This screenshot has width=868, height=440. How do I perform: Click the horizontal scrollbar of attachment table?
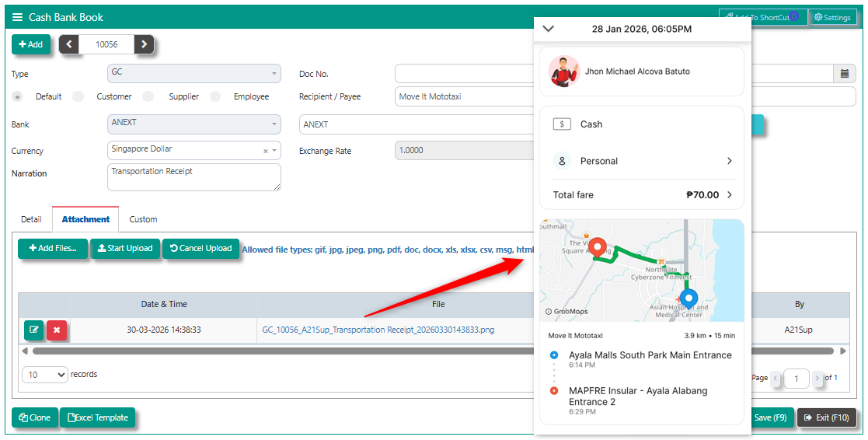(x=433, y=351)
